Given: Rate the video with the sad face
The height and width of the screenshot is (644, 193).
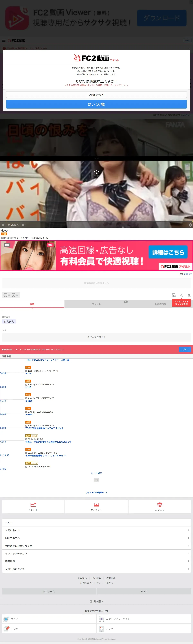Looking at the screenshot, I should coord(14,295).
